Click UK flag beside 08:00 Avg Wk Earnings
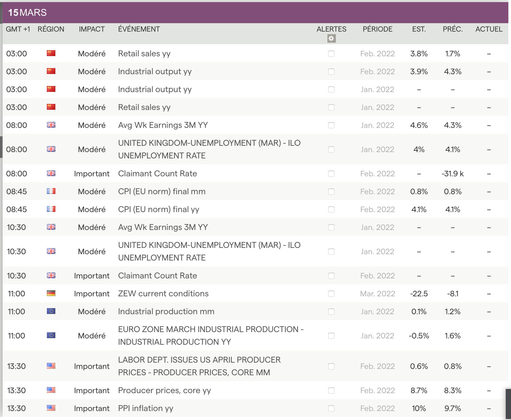511x420 pixels. pos(51,125)
